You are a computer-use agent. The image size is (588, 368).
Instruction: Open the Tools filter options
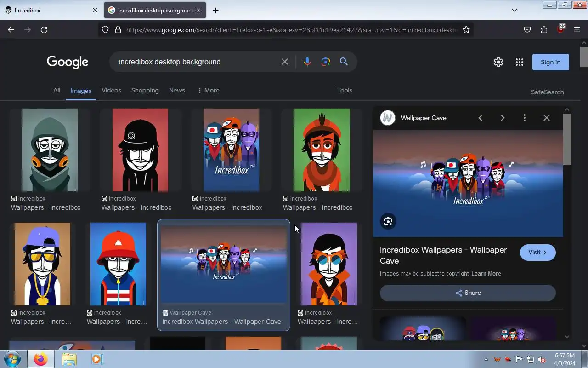click(345, 90)
